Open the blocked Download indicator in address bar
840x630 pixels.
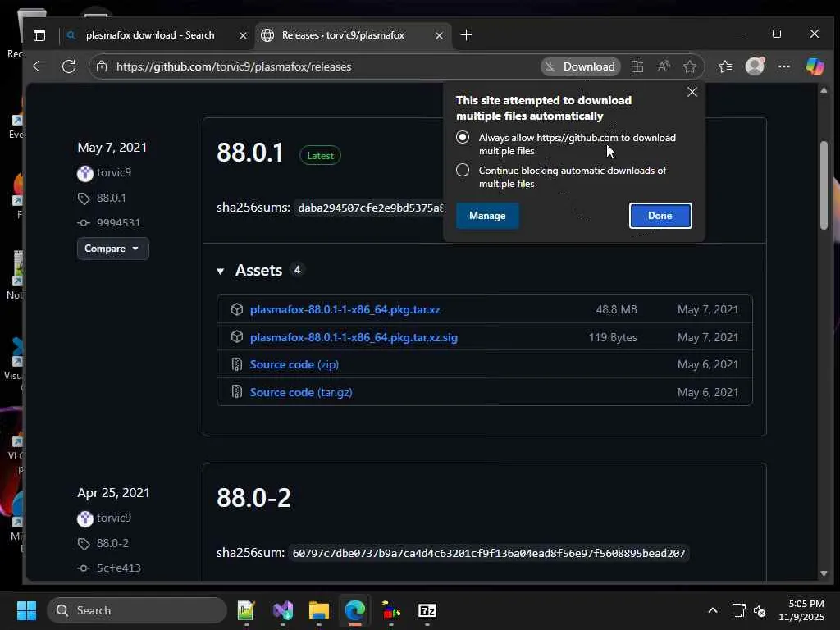pyautogui.click(x=580, y=66)
